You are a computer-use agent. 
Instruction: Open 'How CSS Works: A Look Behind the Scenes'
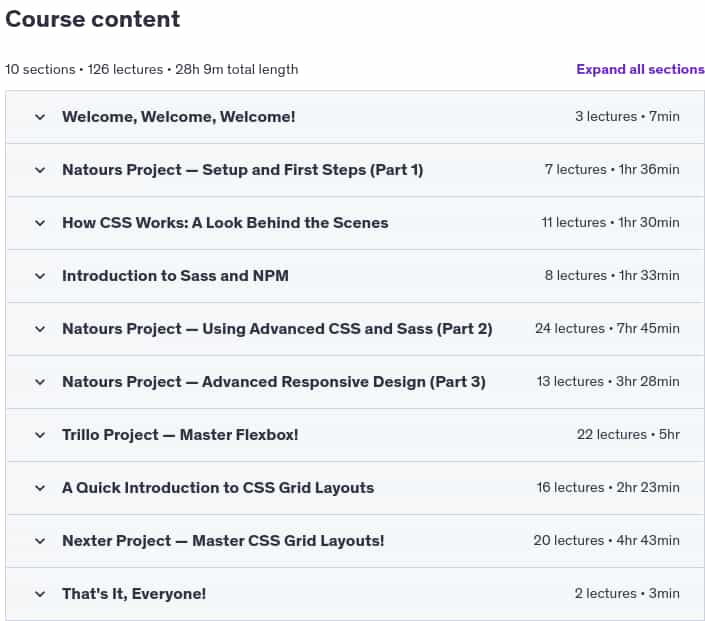point(225,223)
